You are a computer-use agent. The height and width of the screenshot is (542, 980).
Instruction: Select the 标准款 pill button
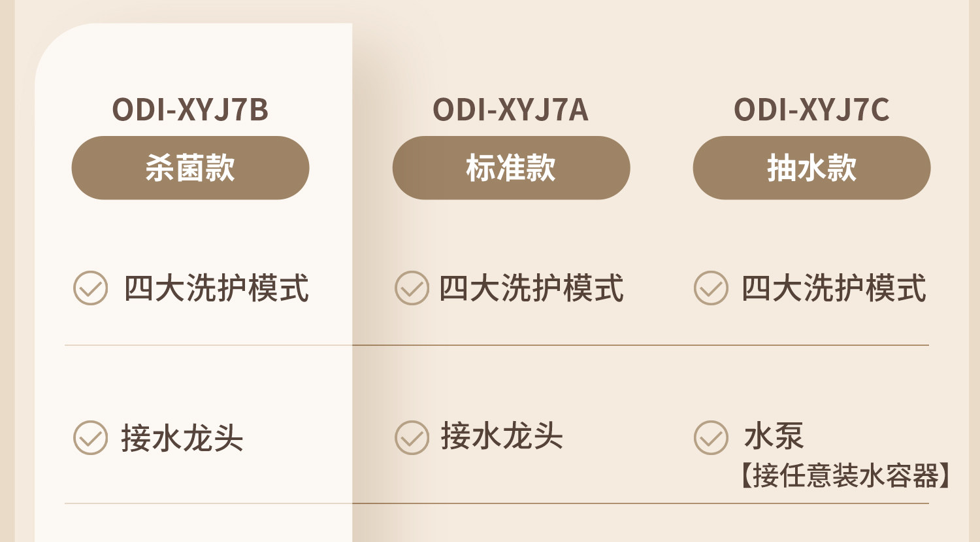coord(511,168)
